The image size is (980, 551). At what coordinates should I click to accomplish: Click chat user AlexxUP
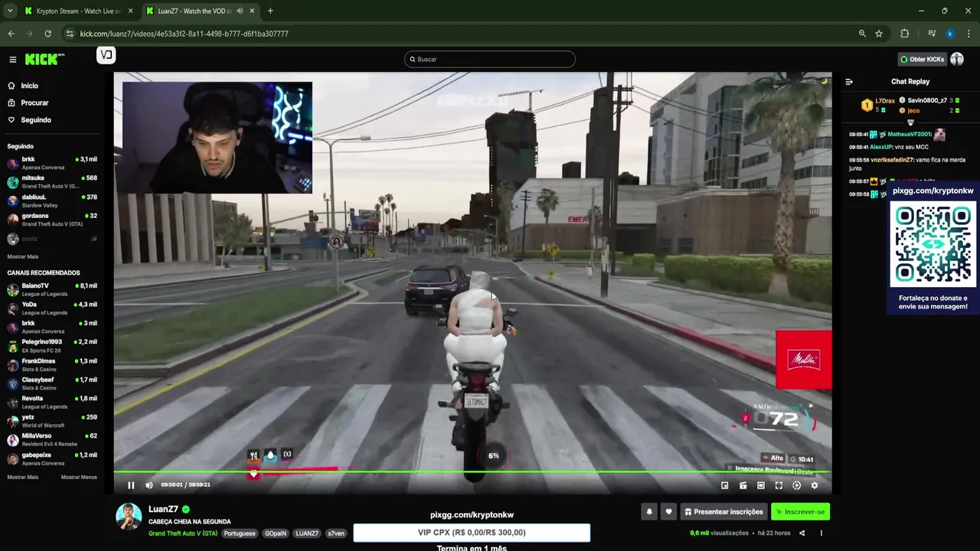[x=881, y=147]
